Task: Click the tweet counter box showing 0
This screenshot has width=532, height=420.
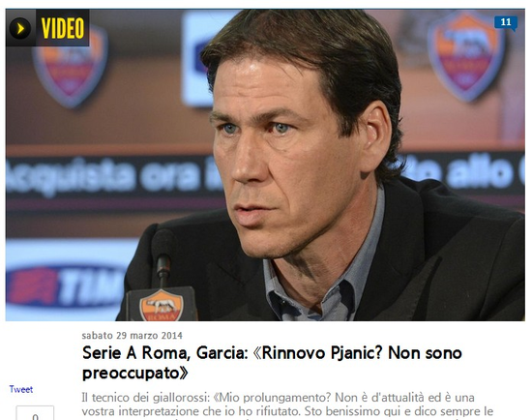Action: [x=35, y=413]
